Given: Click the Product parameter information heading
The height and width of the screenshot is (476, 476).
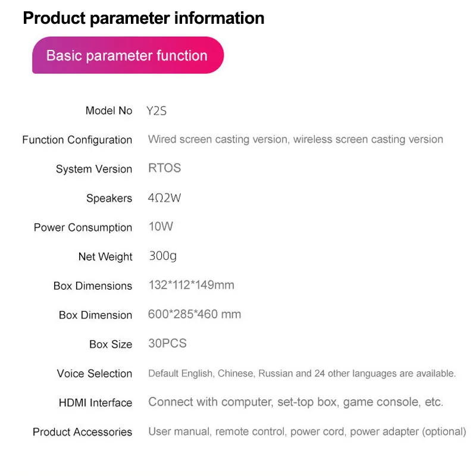Looking at the screenshot, I should coord(143,18).
